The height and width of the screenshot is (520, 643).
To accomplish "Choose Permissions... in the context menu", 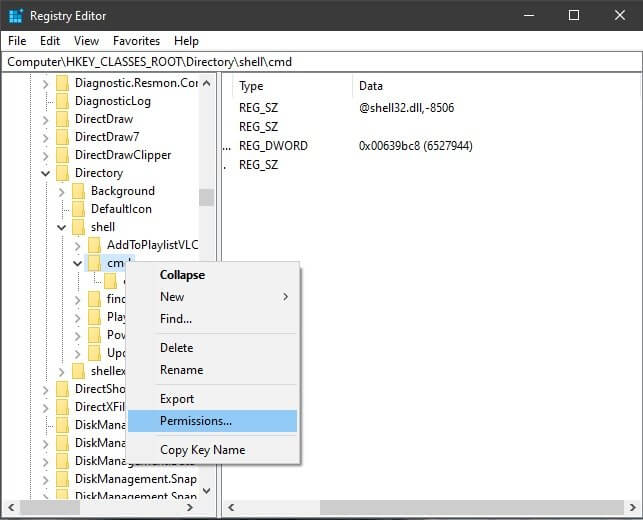I will [x=212, y=421].
